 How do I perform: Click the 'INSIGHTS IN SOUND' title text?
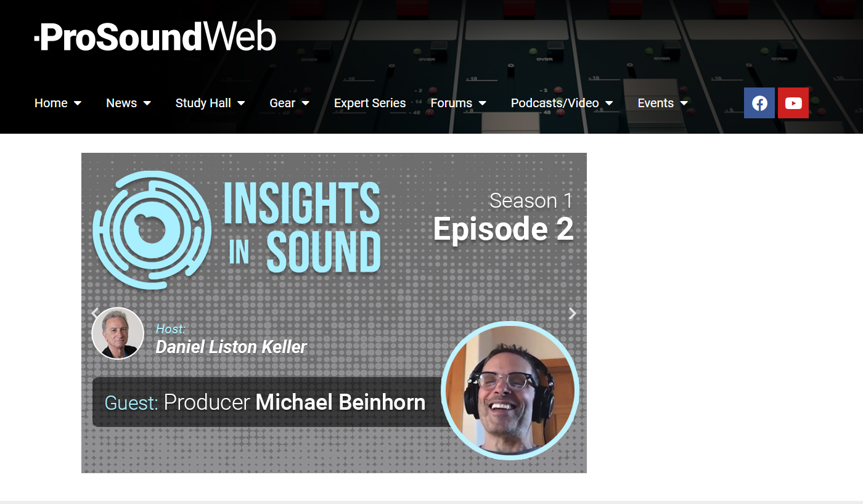302,228
